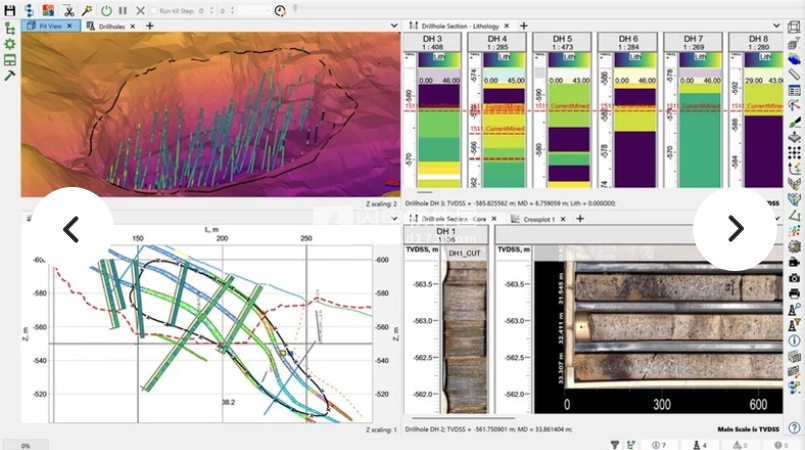The image size is (805, 450).
Task: Click the DH 4 track header
Action: [x=497, y=43]
